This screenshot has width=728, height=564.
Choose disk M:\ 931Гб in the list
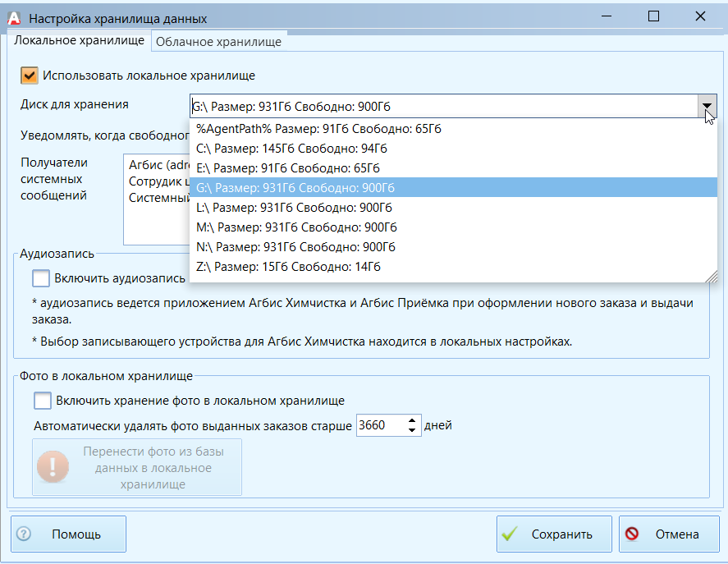453,227
